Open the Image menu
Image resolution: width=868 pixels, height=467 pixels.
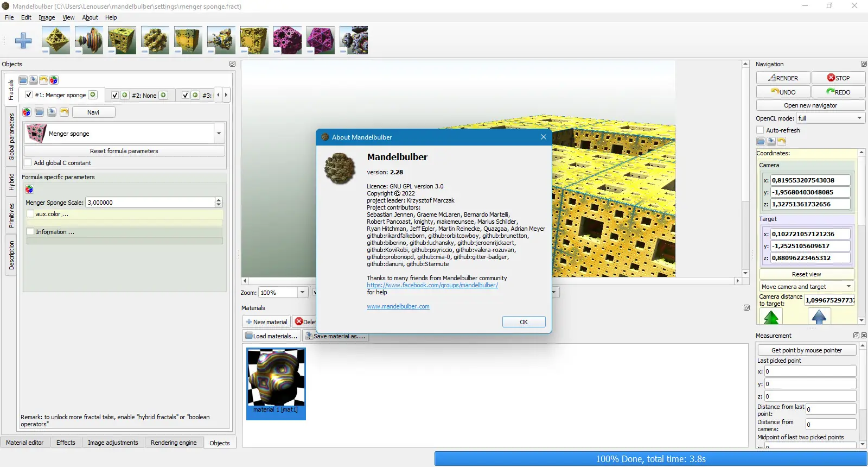tap(47, 17)
